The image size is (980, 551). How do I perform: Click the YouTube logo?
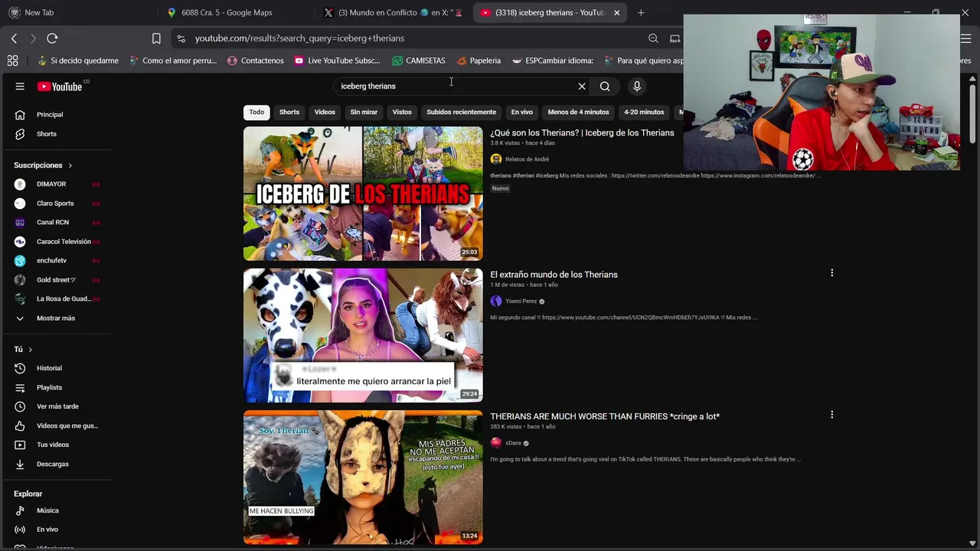pos(60,86)
